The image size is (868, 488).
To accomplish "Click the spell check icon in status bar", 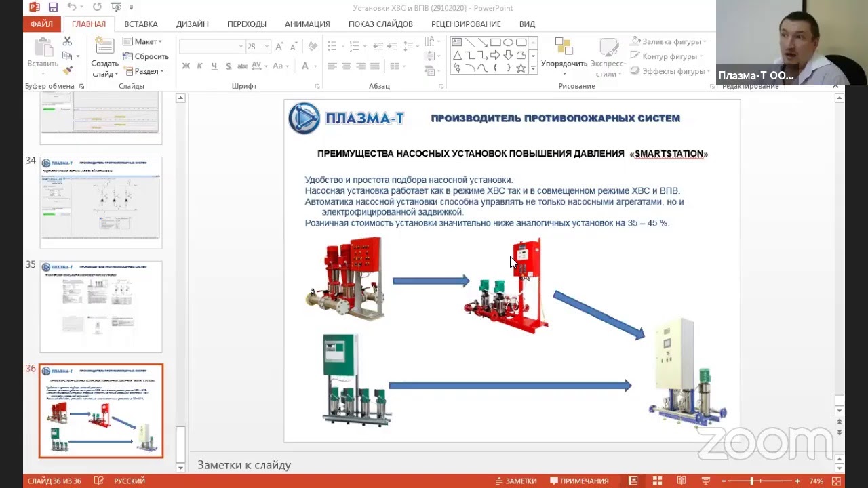I will click(x=99, y=481).
